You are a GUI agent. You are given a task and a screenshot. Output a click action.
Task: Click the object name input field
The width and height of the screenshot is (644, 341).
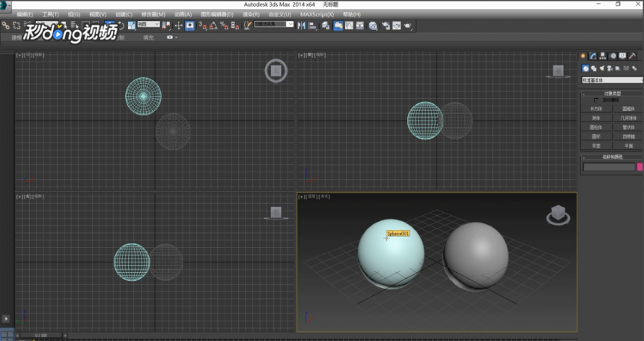click(609, 167)
